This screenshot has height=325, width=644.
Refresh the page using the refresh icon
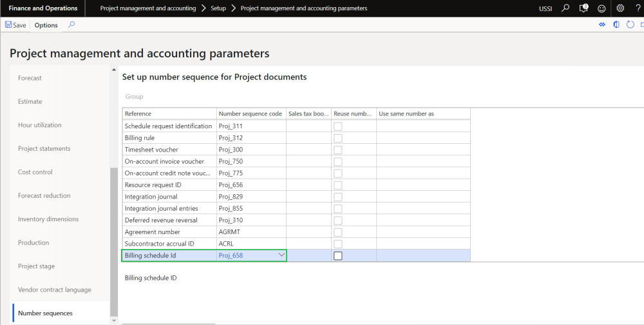(630, 25)
